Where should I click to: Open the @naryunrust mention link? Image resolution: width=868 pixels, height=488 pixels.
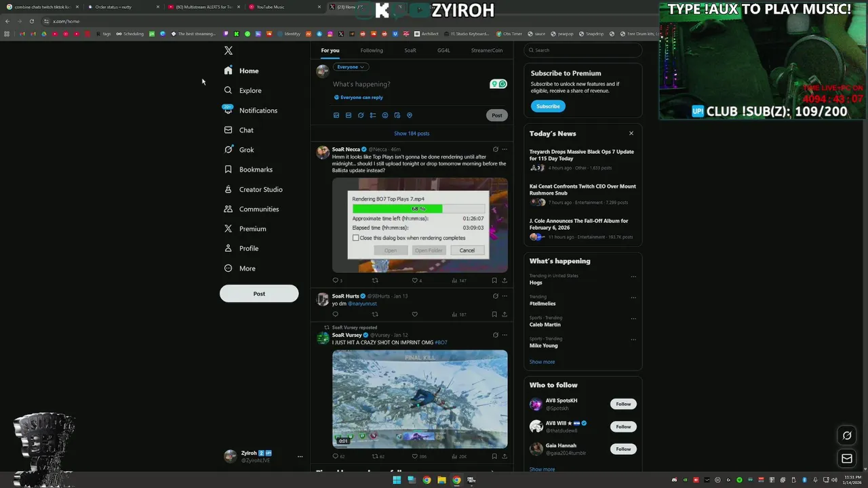pos(362,304)
